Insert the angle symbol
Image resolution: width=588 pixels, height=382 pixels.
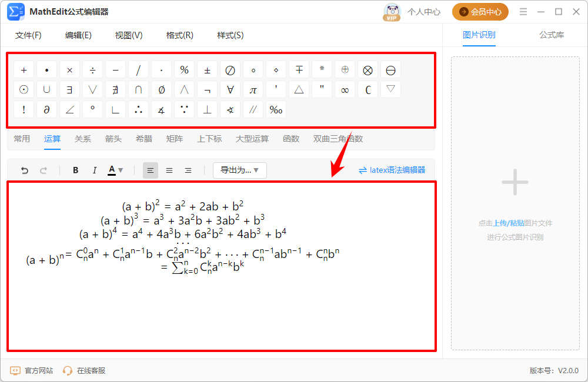(x=70, y=110)
